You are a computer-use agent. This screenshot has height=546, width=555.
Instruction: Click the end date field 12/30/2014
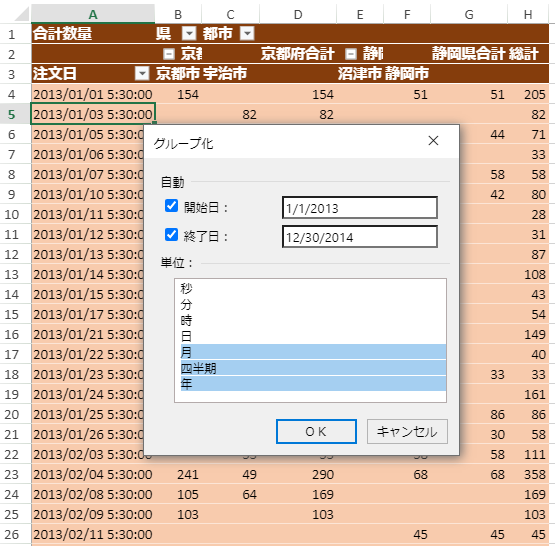click(360, 237)
